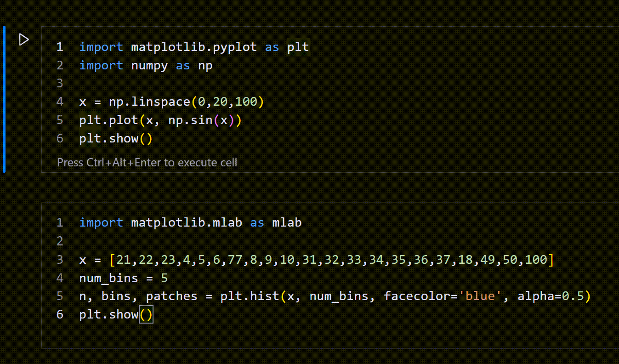This screenshot has width=619, height=364.
Task: Click line number 1 in first cell
Action: [60, 47]
